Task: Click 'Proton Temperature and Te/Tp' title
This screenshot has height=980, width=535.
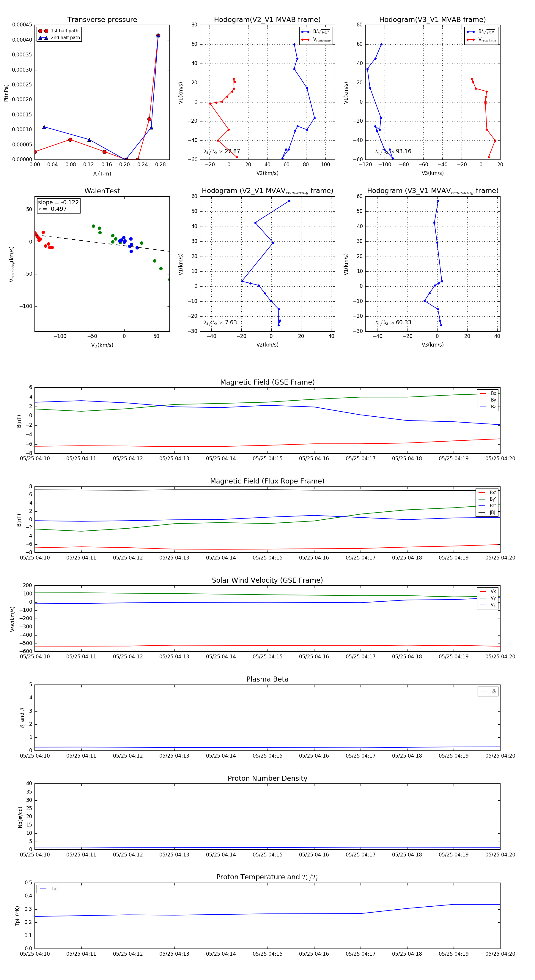Action: 267,877
